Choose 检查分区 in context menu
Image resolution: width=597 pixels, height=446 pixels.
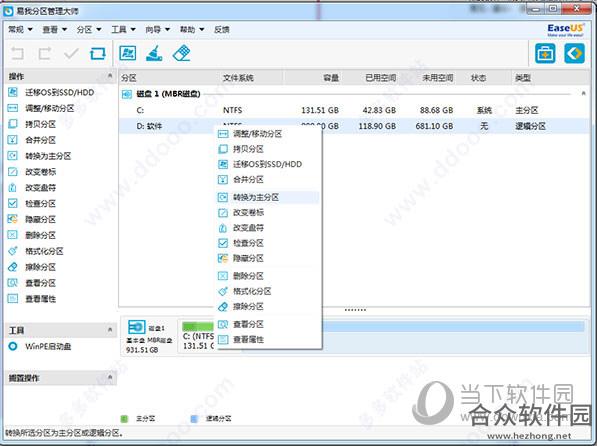[268, 243]
